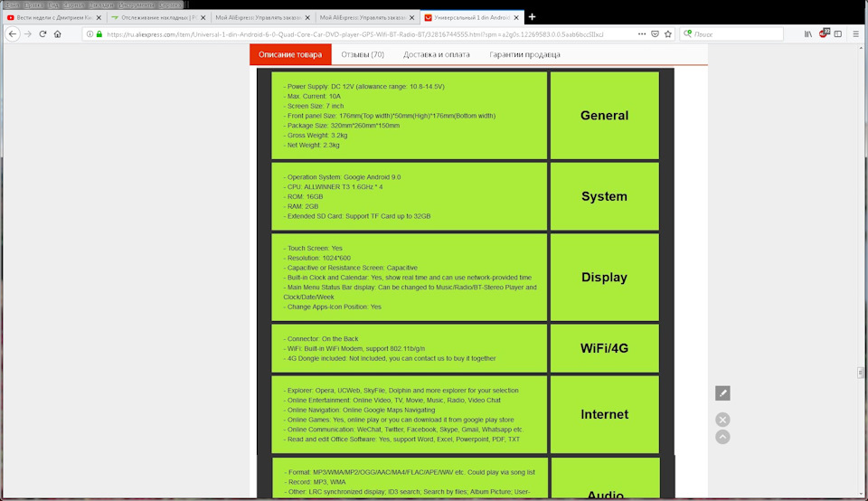Open the Adblock extension icon
Screen dimensions: 868x501
point(824,33)
